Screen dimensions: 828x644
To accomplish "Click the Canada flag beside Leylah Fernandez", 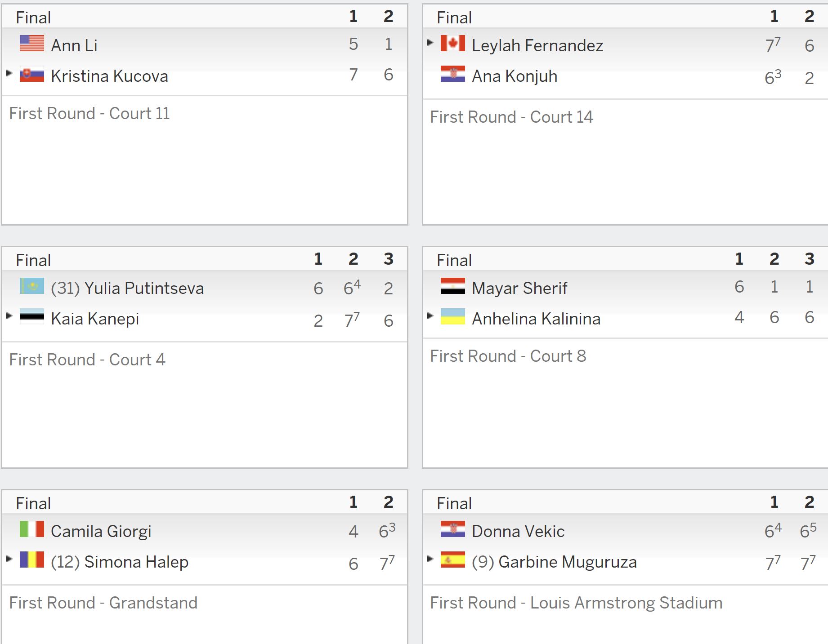I will [453, 44].
